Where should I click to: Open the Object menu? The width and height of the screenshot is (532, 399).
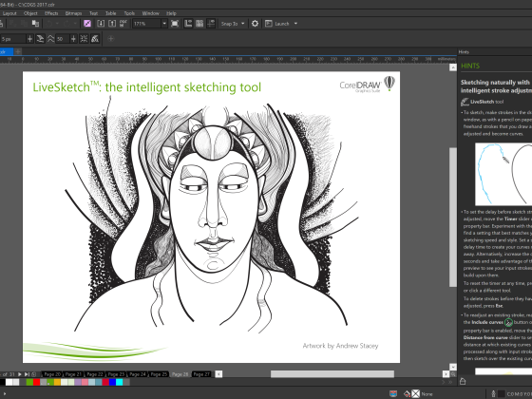[x=30, y=13]
